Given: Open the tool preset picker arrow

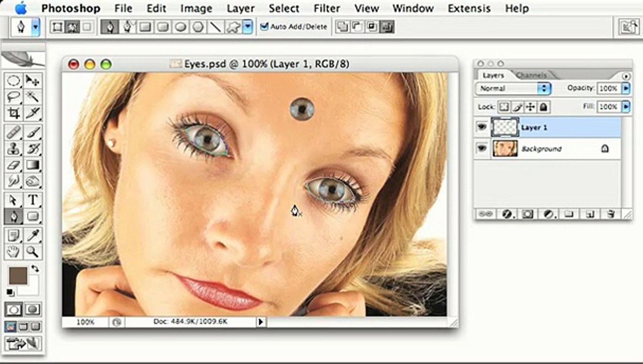Looking at the screenshot, I should click(35, 27).
